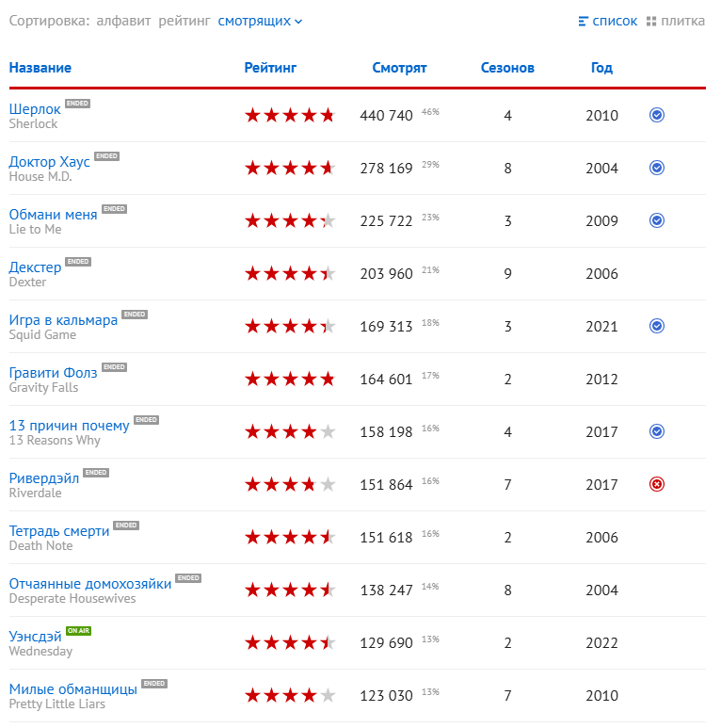
Task: Sort list by алфавит
Action: tap(123, 21)
